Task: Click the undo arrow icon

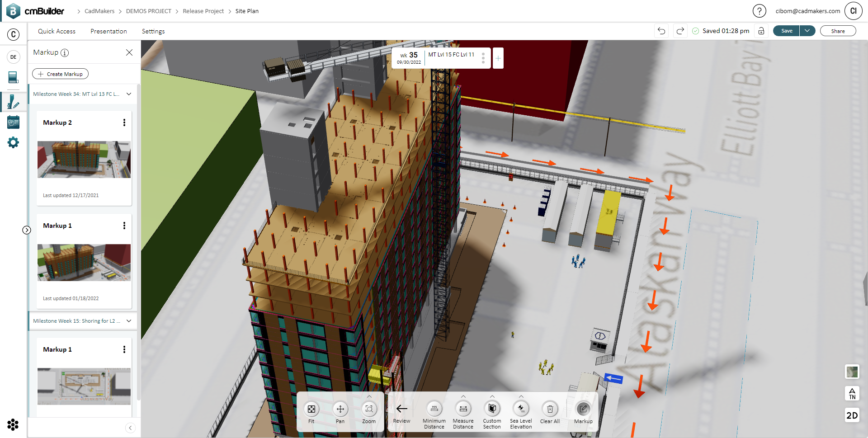Action: click(661, 31)
